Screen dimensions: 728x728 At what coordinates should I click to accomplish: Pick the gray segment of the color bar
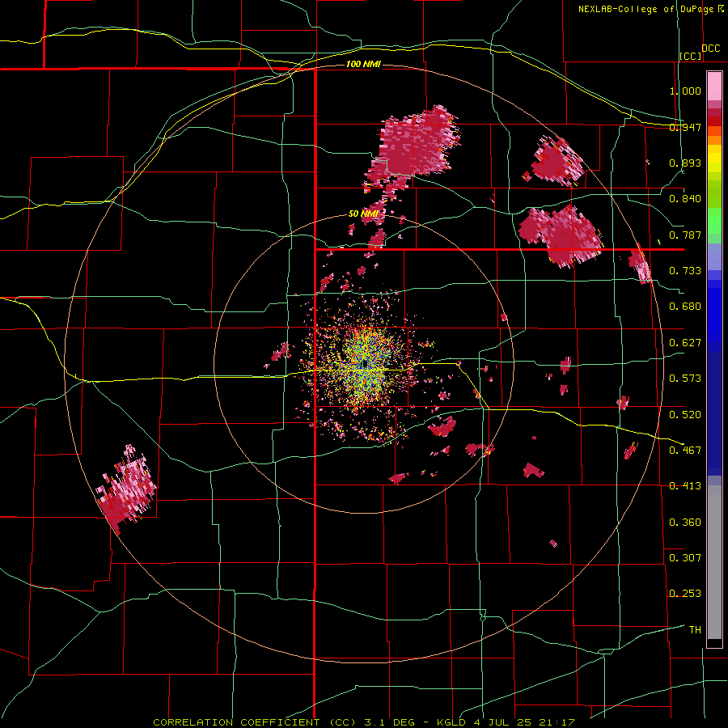point(714,562)
